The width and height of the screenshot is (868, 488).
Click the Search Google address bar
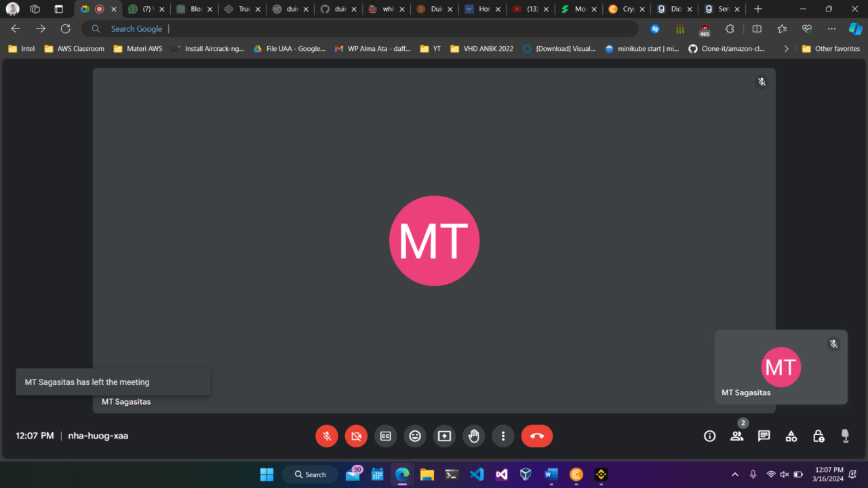(x=359, y=28)
